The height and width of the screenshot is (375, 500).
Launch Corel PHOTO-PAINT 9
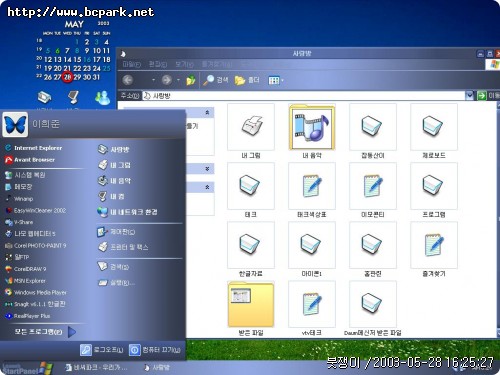tap(35, 246)
